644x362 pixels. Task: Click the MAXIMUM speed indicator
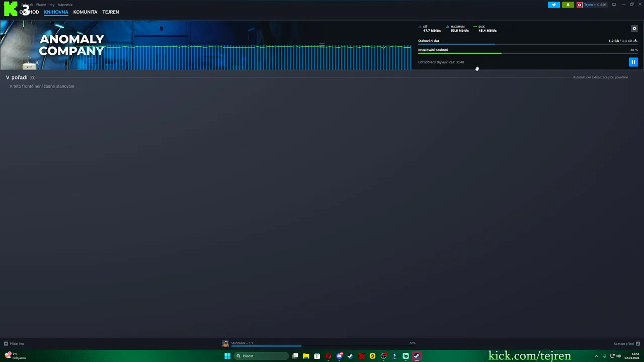coord(457,29)
